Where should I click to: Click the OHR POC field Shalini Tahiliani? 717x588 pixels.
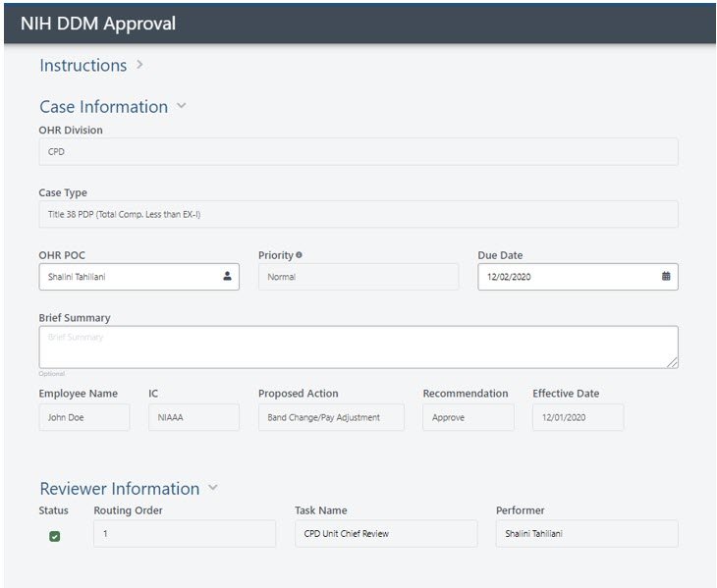[x=139, y=277]
